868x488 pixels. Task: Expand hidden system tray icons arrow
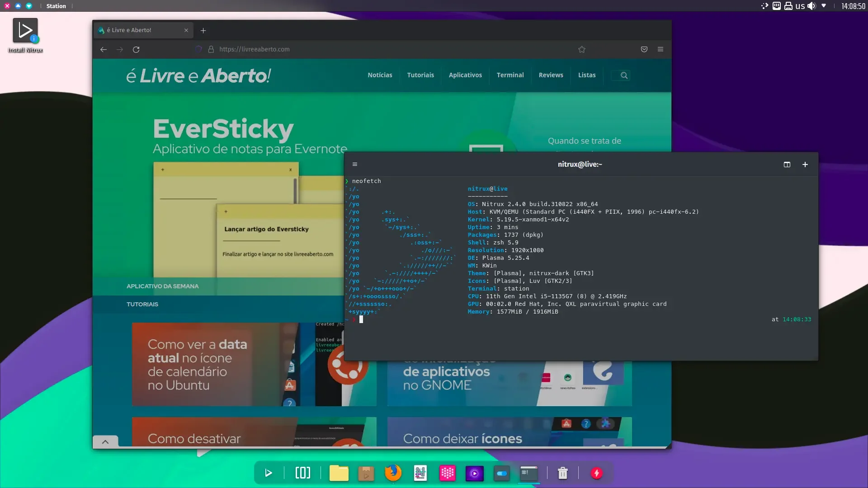click(x=824, y=6)
